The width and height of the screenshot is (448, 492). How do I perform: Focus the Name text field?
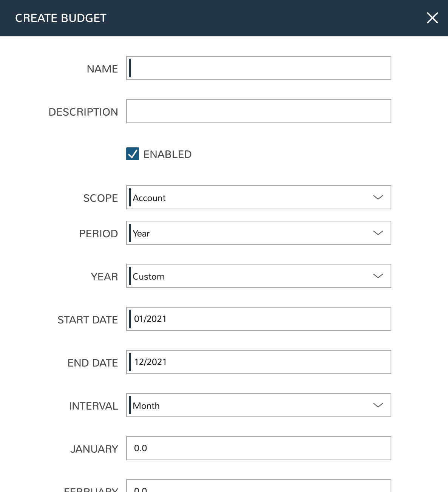tap(258, 68)
